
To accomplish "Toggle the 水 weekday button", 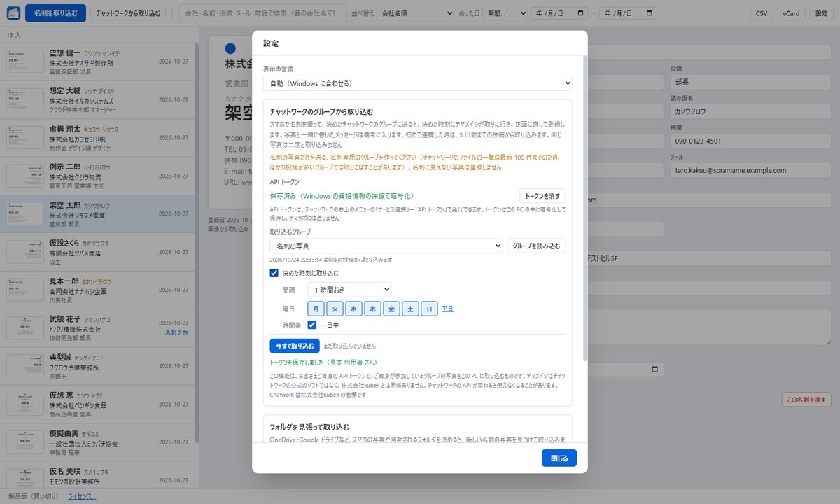I will [353, 308].
